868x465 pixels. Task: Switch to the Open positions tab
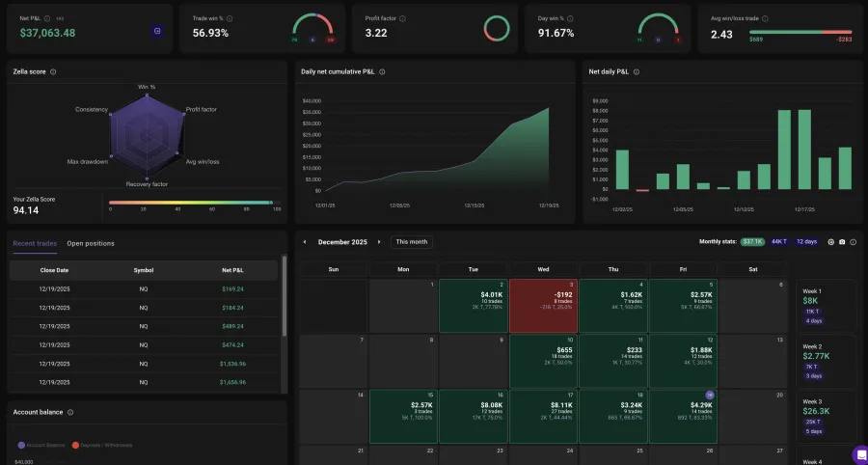pos(91,243)
